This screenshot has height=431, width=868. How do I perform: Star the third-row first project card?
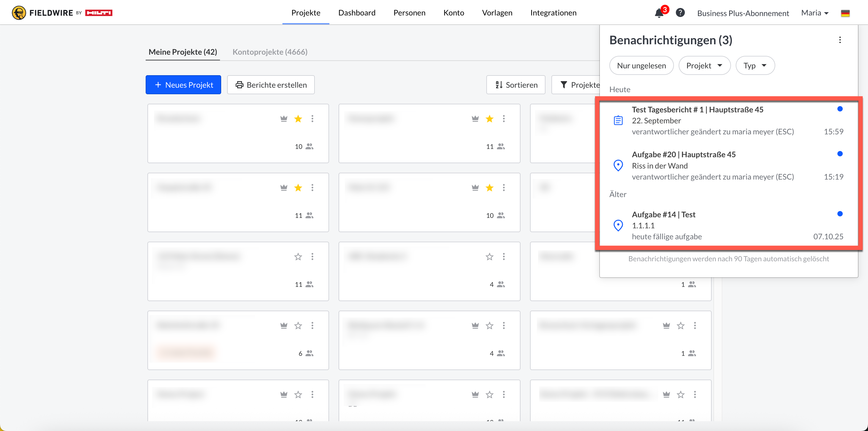[x=298, y=257]
